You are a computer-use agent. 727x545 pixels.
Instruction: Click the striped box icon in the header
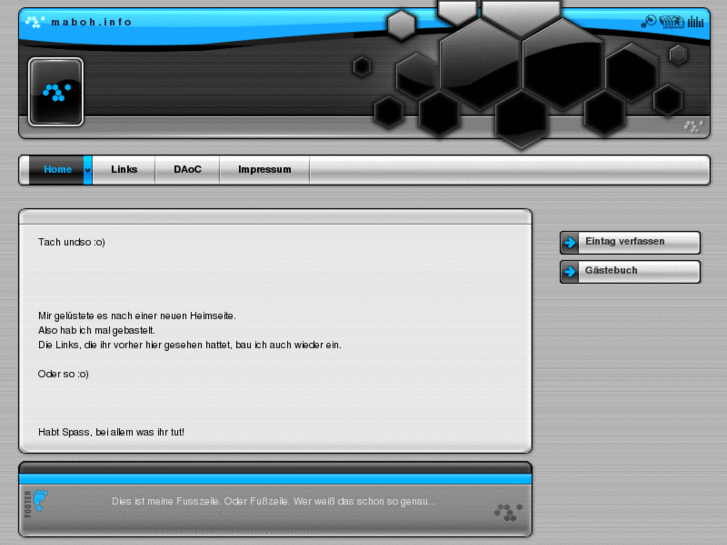pos(672,21)
